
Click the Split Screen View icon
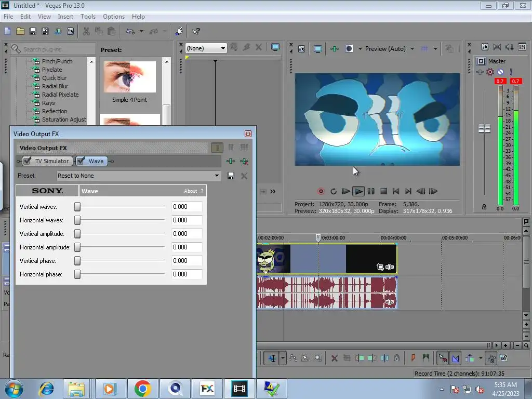tap(349, 49)
